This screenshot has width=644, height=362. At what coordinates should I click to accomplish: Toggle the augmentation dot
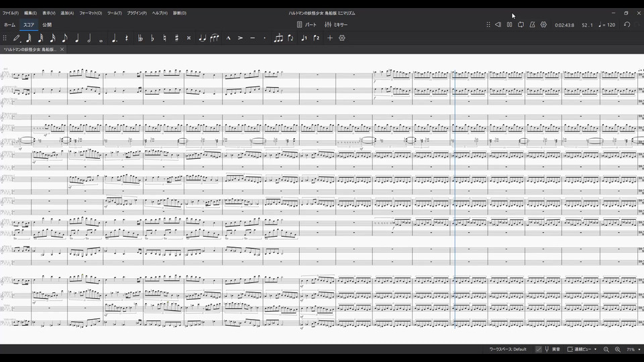[x=114, y=38]
